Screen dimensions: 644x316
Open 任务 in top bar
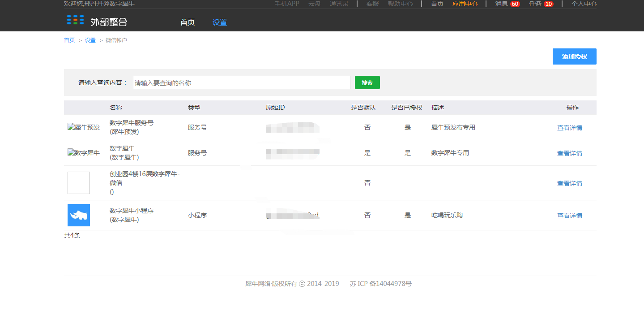535,4
